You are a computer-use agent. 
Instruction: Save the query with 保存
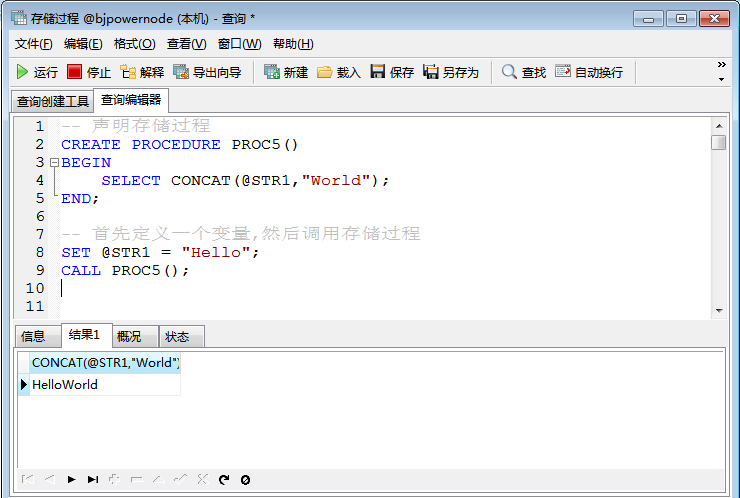392,72
